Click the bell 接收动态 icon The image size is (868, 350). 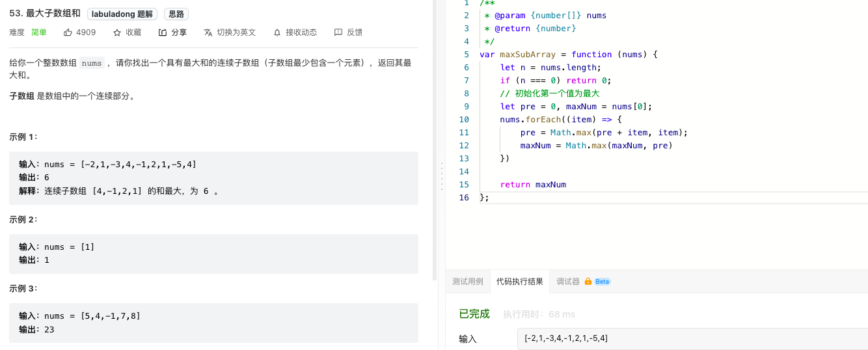point(277,32)
